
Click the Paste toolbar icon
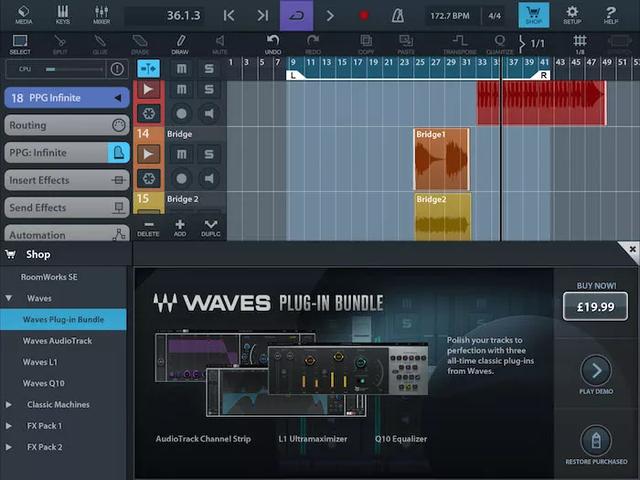pos(406,44)
